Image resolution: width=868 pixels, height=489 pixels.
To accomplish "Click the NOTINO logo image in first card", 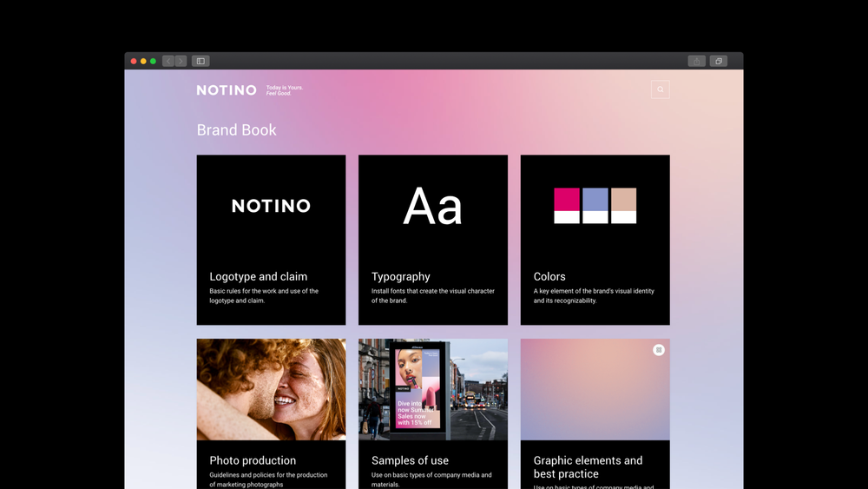I will coord(271,206).
